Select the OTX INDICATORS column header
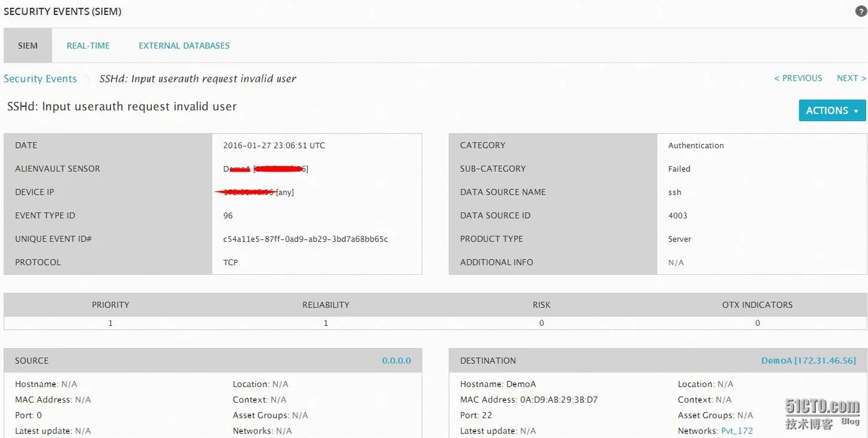The height and width of the screenshot is (438, 868). (x=757, y=305)
